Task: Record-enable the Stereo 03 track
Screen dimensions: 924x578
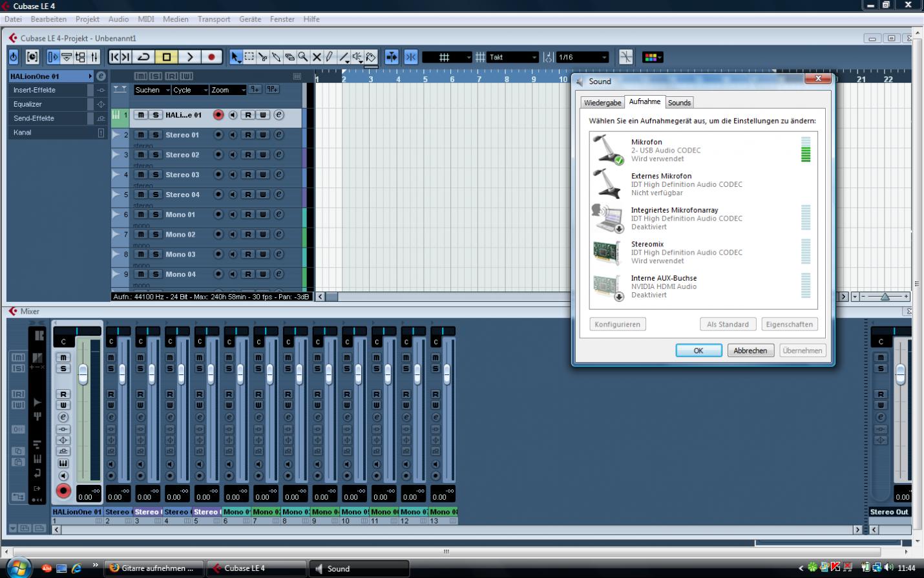Action: coord(218,175)
